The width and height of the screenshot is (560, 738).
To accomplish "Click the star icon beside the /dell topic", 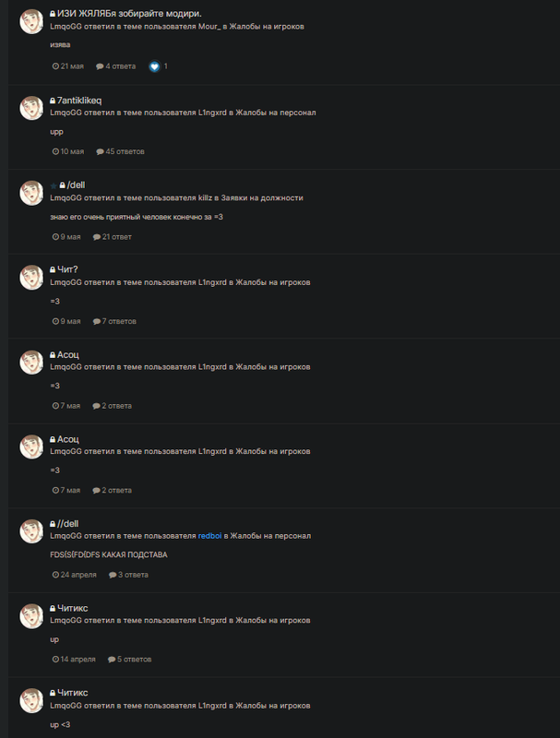I will [x=54, y=186].
